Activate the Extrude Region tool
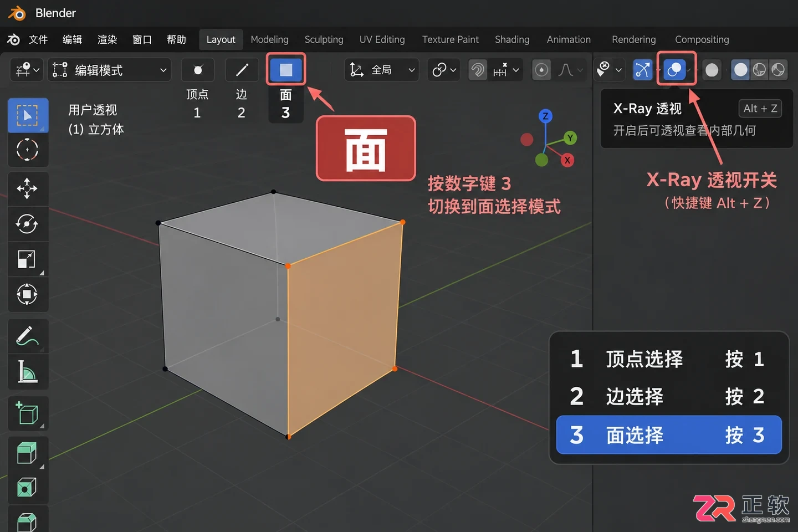This screenshot has width=798, height=532. click(28, 453)
